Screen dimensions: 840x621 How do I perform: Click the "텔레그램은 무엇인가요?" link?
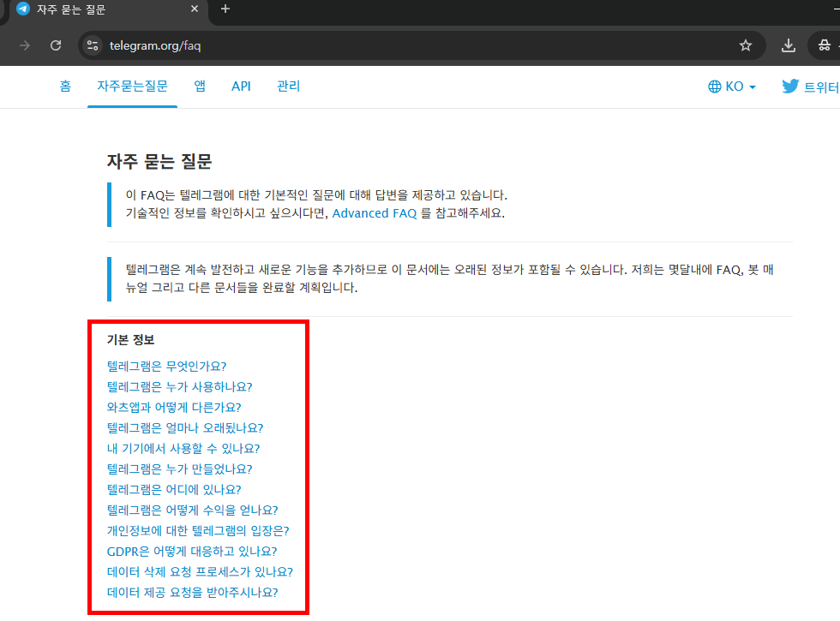[167, 366]
